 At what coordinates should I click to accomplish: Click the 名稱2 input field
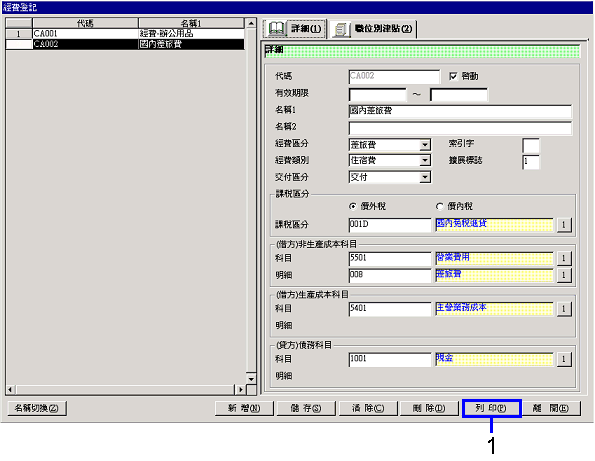(460, 128)
